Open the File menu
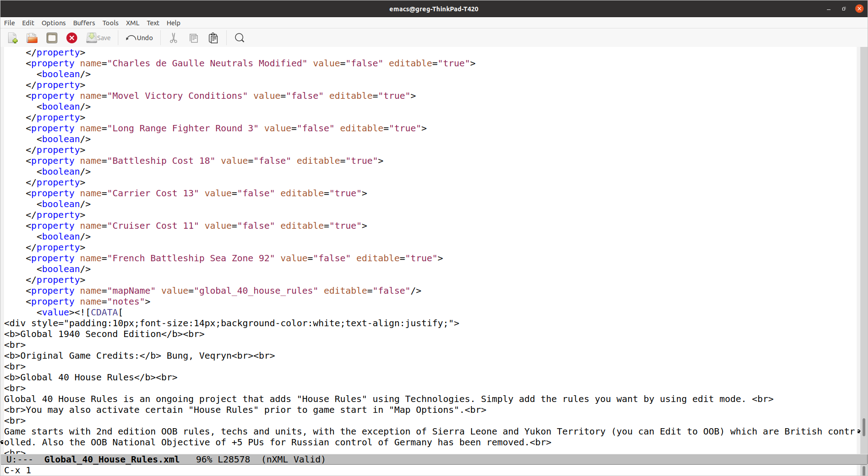The image size is (868, 476). tap(9, 23)
